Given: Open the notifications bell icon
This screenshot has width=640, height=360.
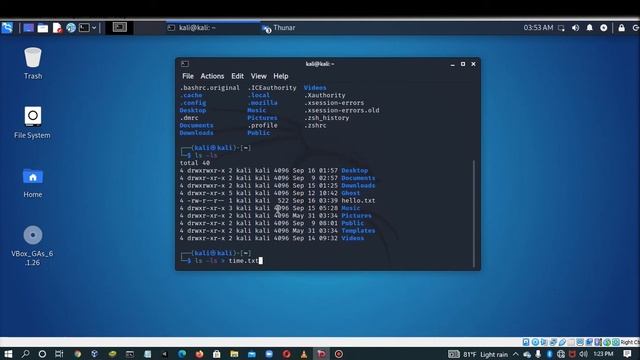Looking at the screenshot, I should pos(589,28).
